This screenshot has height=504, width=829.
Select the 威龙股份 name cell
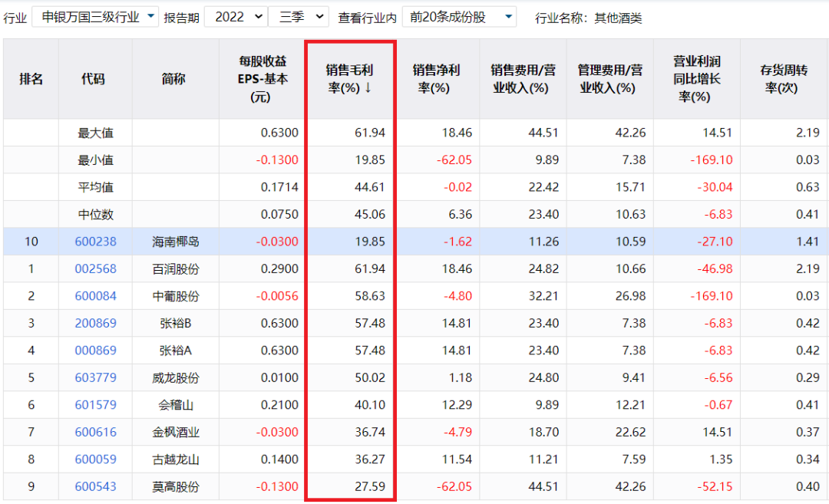(176, 377)
